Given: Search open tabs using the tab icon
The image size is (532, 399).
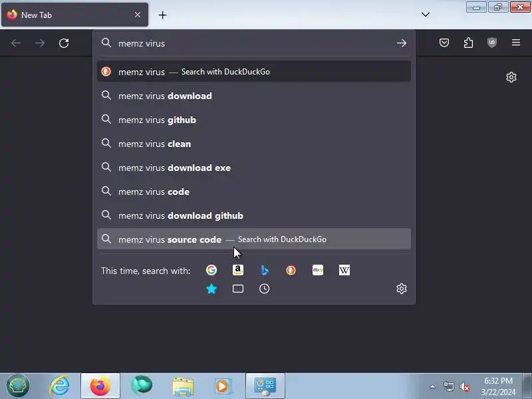Looking at the screenshot, I should pyautogui.click(x=238, y=289).
